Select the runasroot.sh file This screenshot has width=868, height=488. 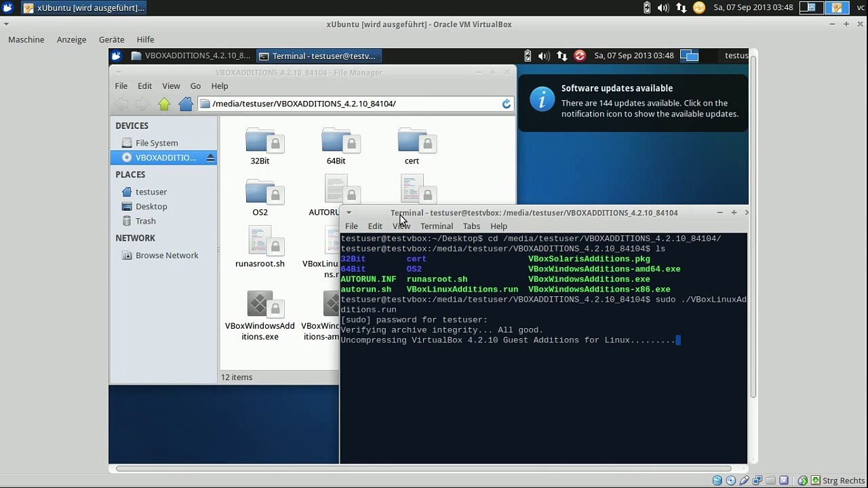[260, 248]
